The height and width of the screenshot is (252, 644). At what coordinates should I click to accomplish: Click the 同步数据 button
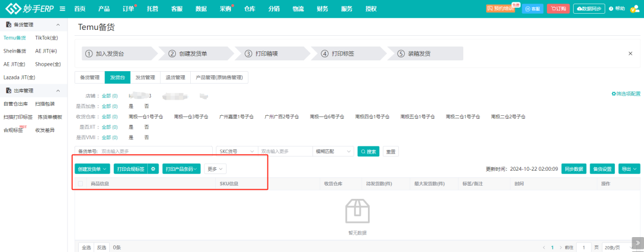574,168
